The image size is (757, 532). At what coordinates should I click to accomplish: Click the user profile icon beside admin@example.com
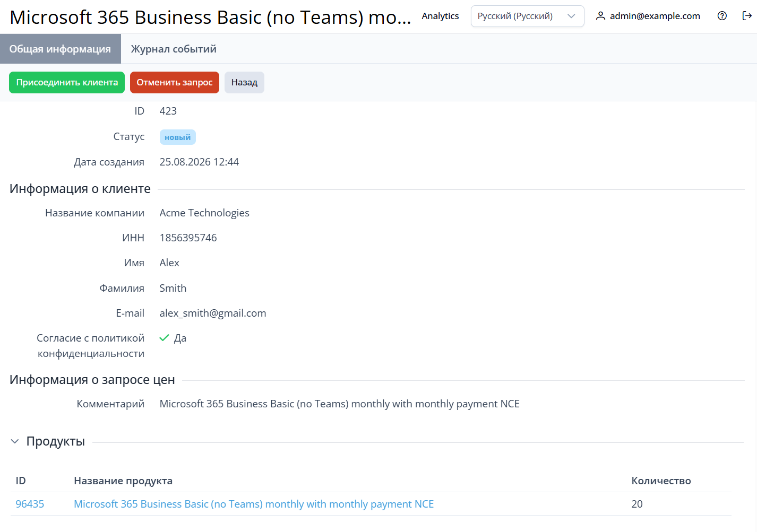click(600, 16)
